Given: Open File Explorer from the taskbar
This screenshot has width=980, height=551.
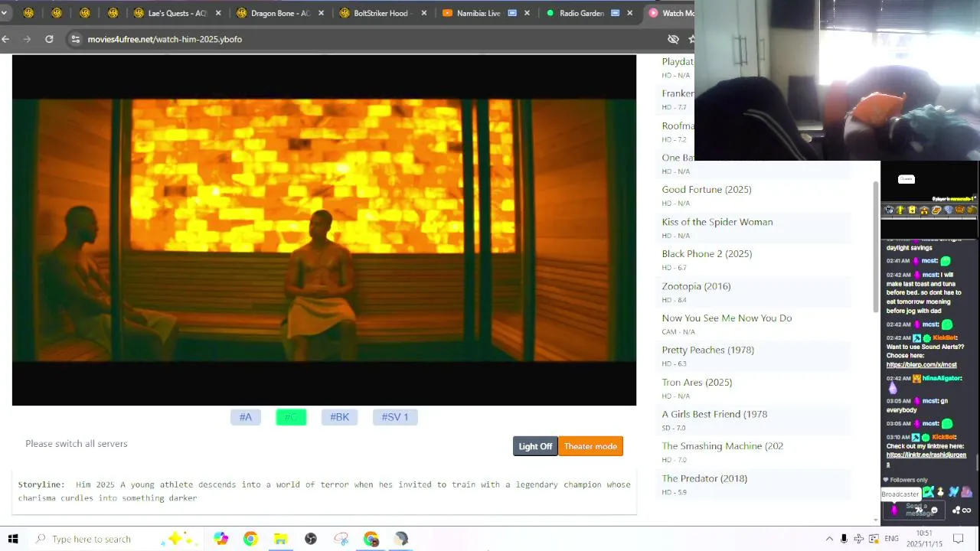Looking at the screenshot, I should tap(280, 539).
